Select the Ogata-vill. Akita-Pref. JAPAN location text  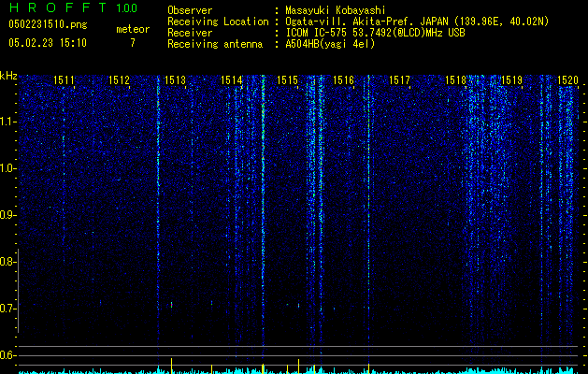pos(417,22)
